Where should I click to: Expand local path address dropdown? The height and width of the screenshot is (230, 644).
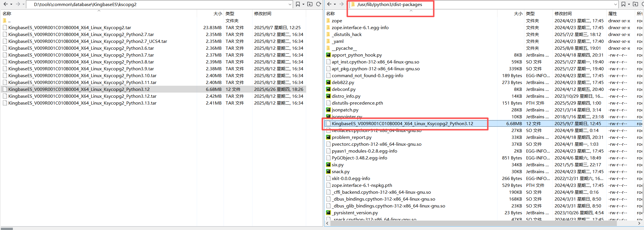[290, 5]
